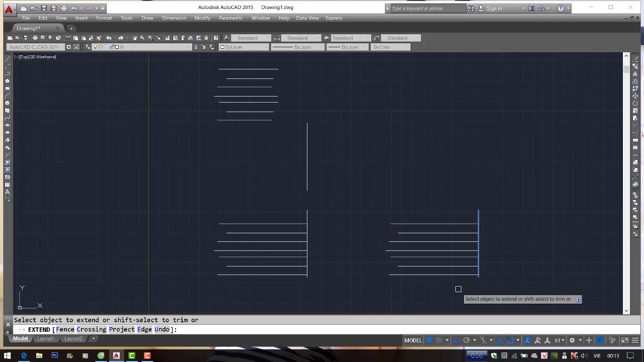The image size is (644, 362).
Task: Open the Dimension Style Standard dropdown
Action: pyautogui.click(x=302, y=38)
